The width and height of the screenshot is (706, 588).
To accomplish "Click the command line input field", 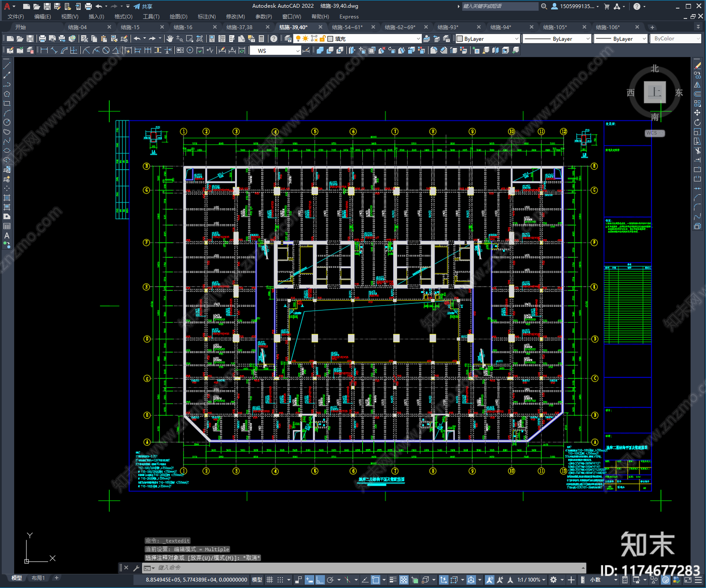I will click(366, 568).
